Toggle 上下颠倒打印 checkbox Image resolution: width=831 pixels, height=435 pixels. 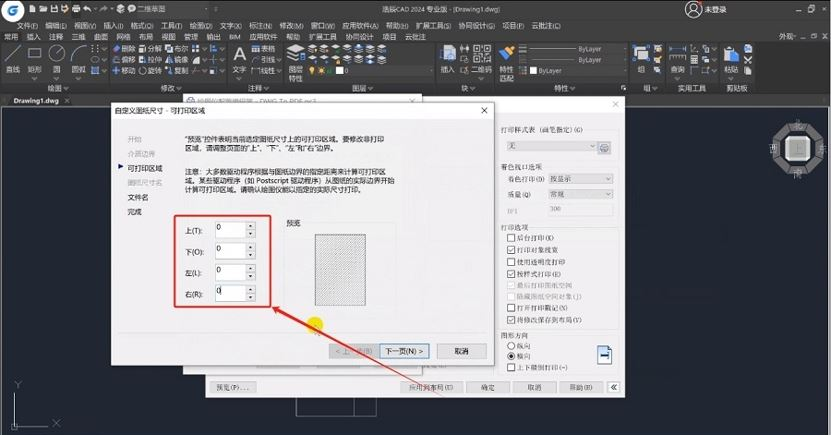point(511,367)
